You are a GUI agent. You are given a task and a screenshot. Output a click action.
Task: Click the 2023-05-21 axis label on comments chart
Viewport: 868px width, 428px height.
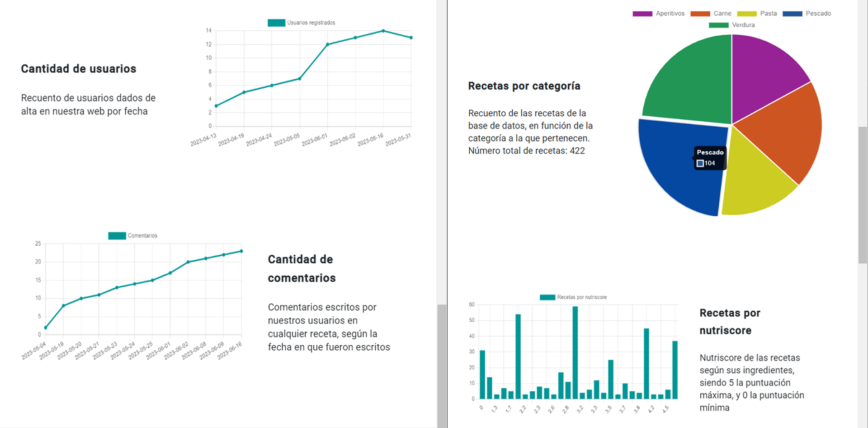click(x=87, y=350)
